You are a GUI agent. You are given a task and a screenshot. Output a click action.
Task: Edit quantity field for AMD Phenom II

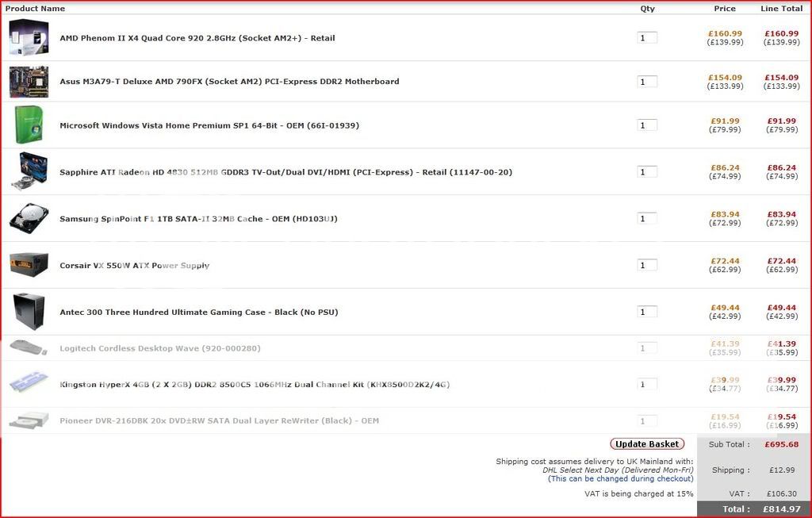pos(647,38)
